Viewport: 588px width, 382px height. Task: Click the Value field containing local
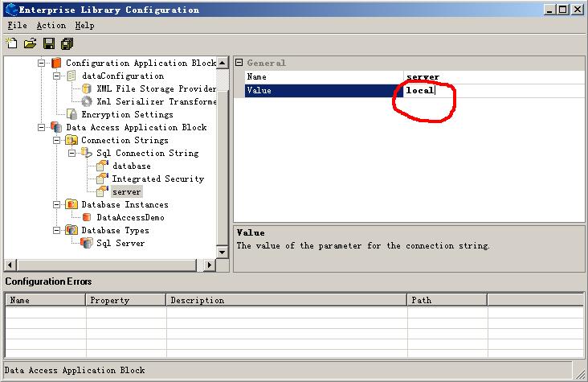pos(494,91)
